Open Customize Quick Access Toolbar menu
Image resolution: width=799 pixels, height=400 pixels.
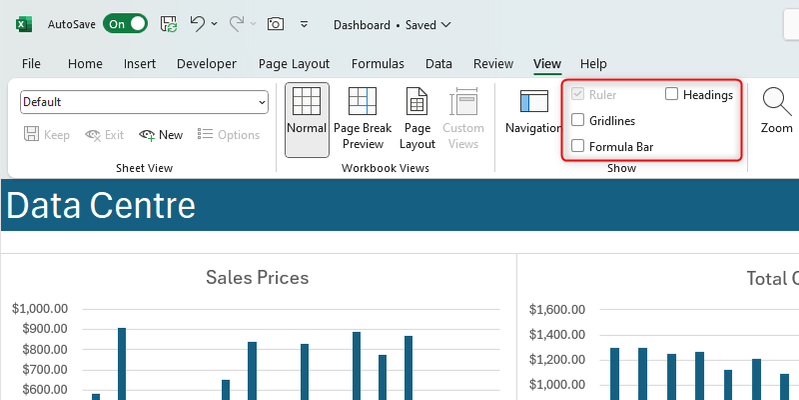point(304,24)
